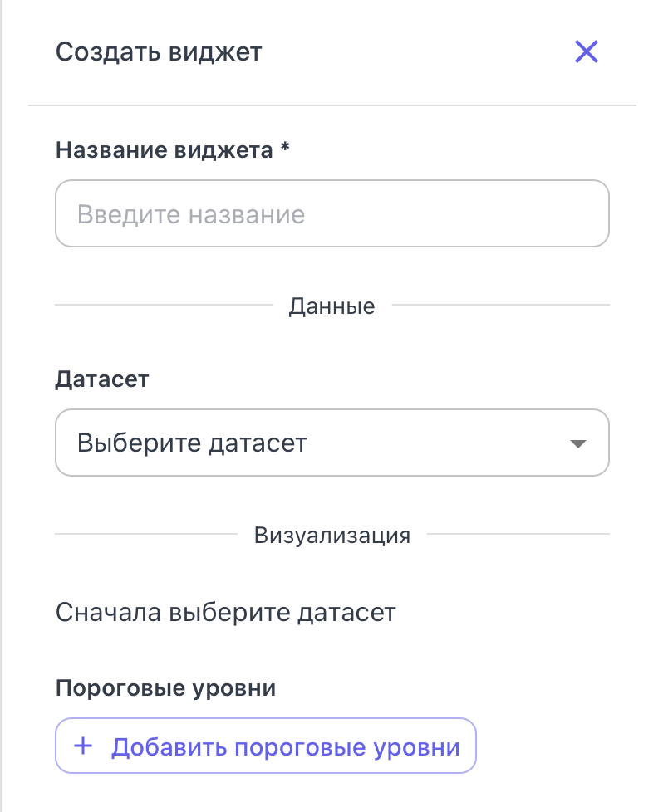
Task: Click the Данные section divider heading
Action: (331, 306)
